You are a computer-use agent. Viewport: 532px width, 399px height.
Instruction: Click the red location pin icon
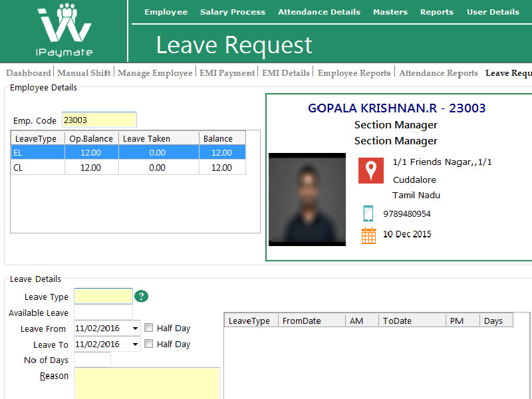point(371,170)
